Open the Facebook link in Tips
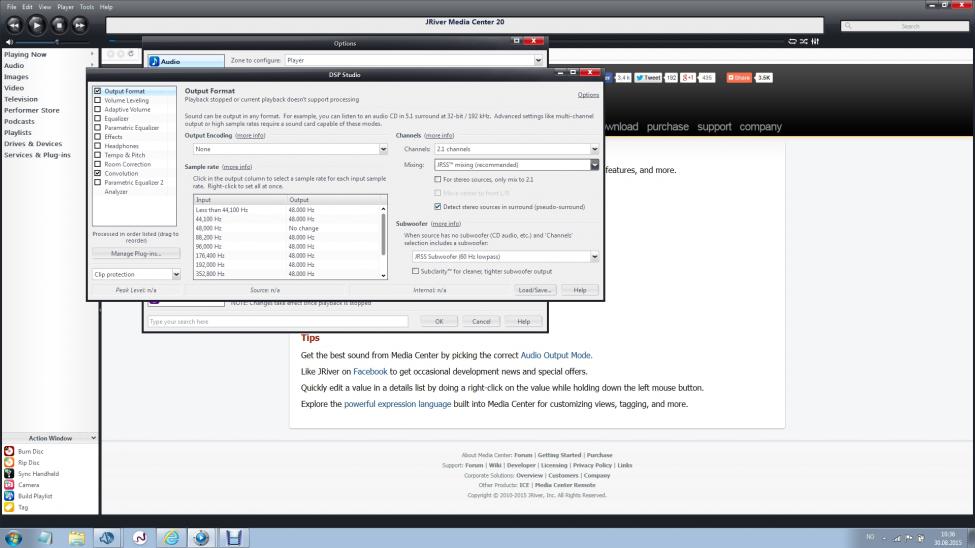 pyautogui.click(x=370, y=371)
